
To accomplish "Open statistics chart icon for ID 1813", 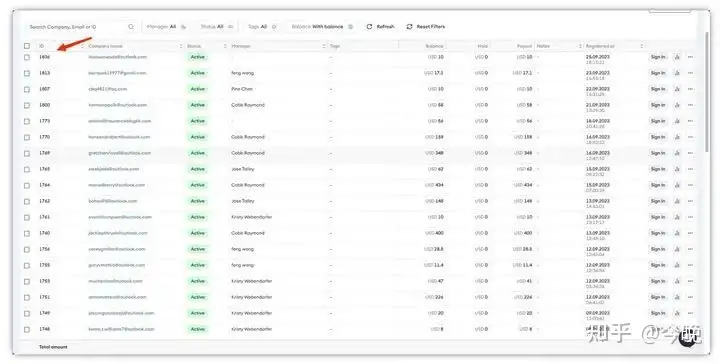I will point(677,73).
